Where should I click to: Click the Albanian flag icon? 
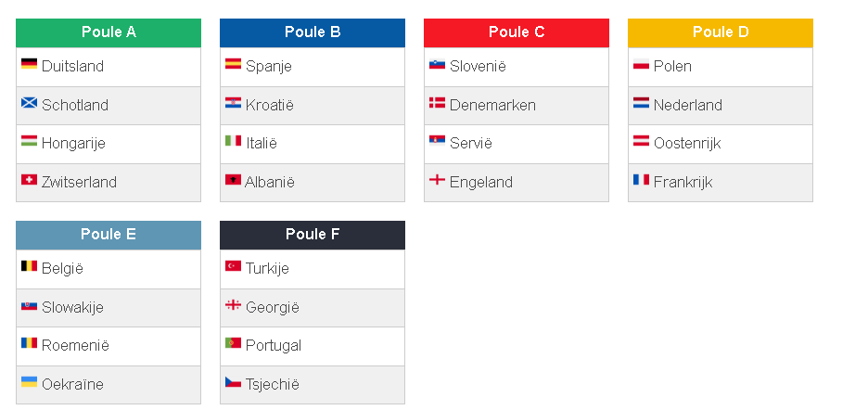click(x=233, y=180)
